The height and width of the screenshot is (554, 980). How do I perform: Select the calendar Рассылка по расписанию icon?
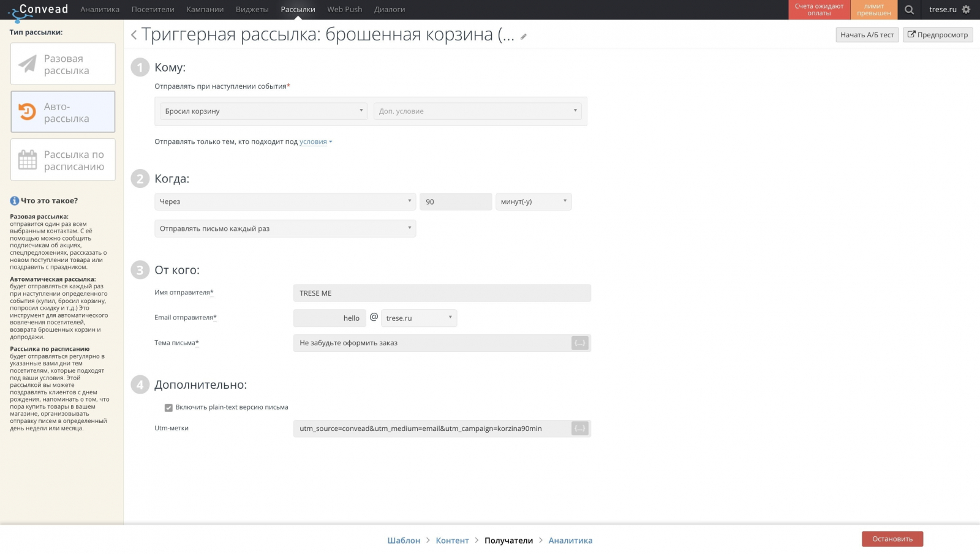coord(28,160)
